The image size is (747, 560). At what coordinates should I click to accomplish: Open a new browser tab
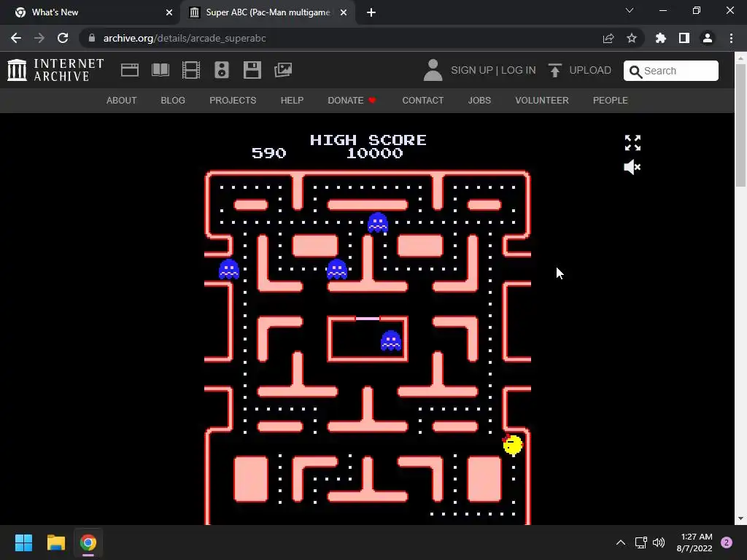point(371,12)
